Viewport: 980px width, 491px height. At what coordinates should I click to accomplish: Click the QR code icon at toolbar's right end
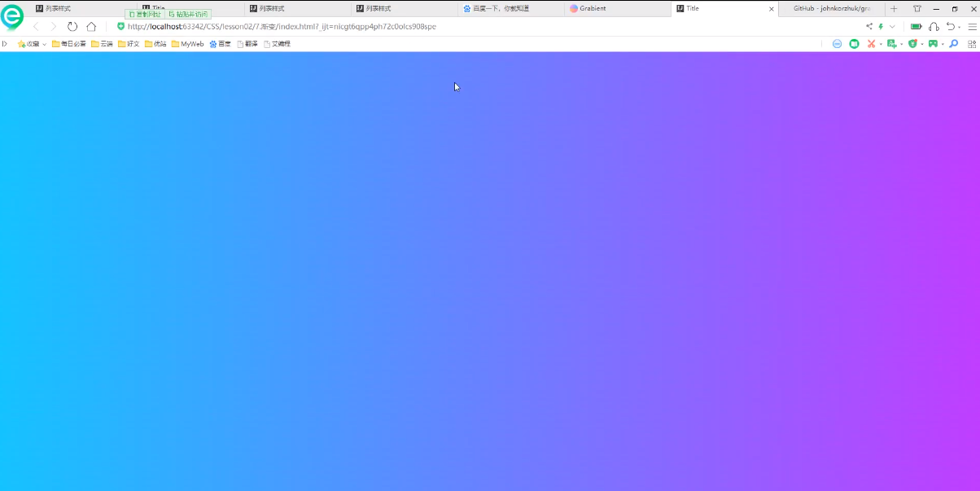[x=971, y=44]
